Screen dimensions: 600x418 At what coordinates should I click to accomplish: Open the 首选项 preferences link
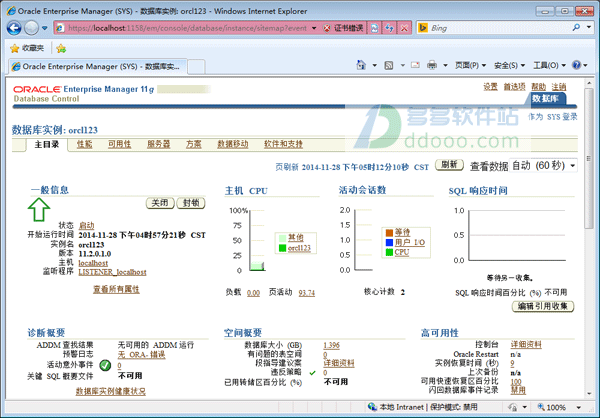click(514, 87)
